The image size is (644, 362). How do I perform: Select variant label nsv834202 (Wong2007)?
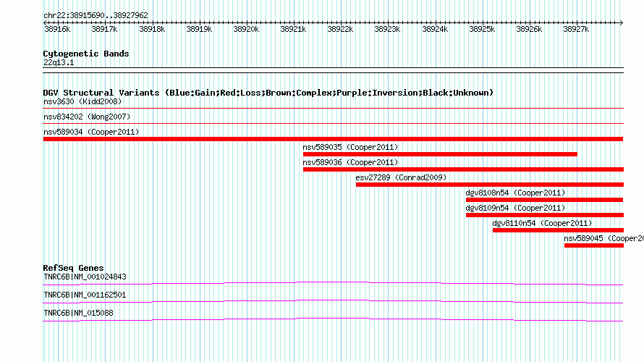coord(87,117)
